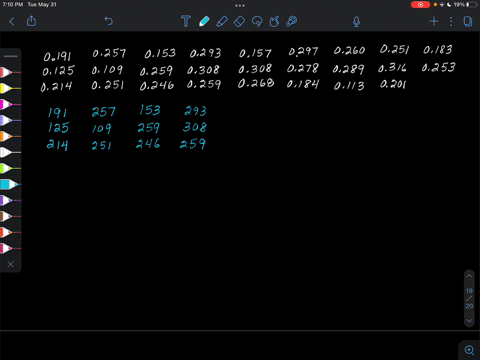This screenshot has height=360, width=480.
Task: Tap handwritten value 0.153
Action: [x=160, y=53]
